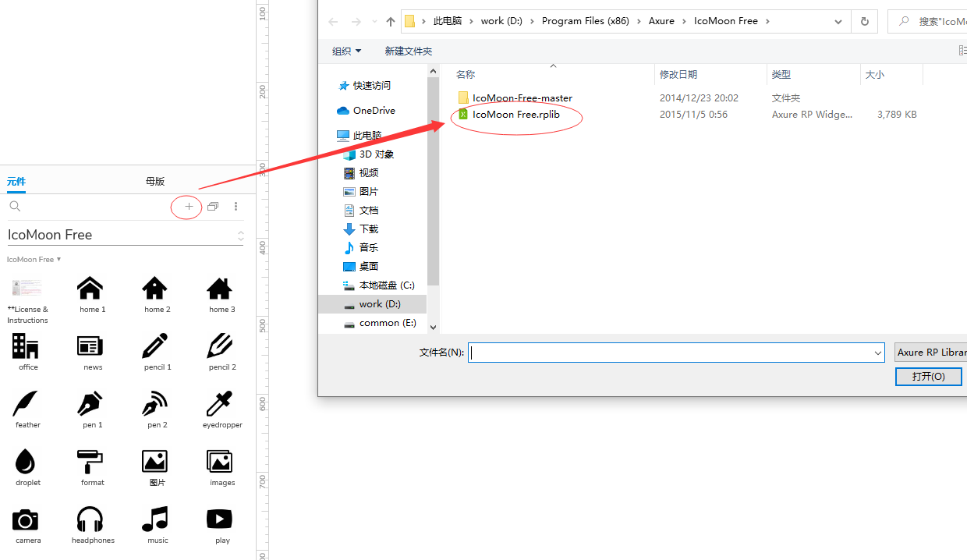
Task: Go up one folder level
Action: pyautogui.click(x=391, y=22)
